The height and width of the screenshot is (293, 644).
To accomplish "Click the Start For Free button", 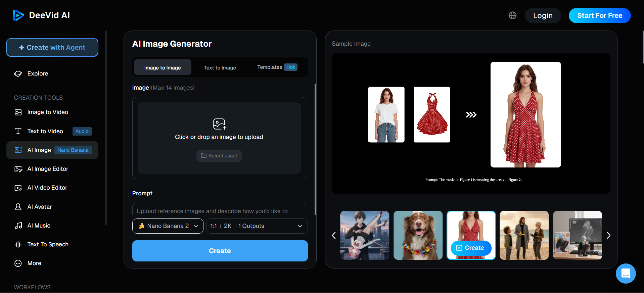I will tap(599, 15).
